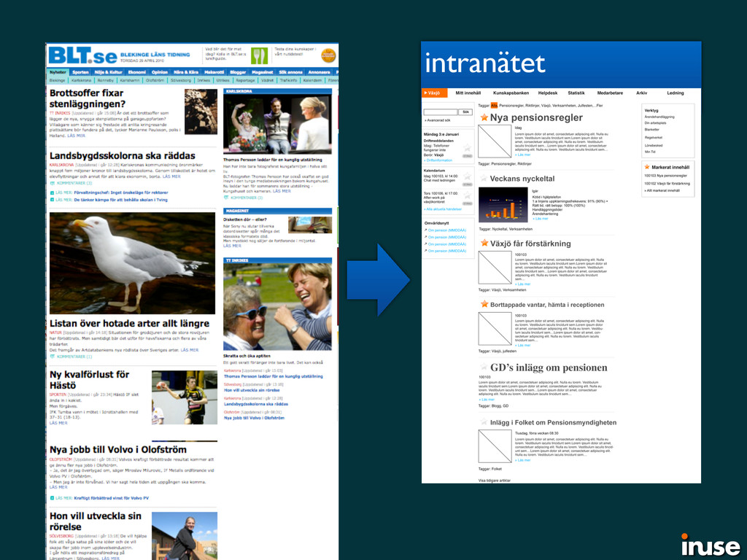The height and width of the screenshot is (560, 747).
Task: Click the comment icon under Thomas Persson article
Action: pyautogui.click(x=226, y=198)
